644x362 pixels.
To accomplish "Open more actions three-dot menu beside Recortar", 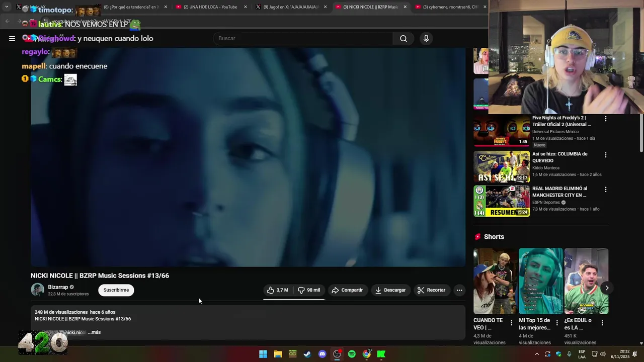I will pyautogui.click(x=459, y=290).
